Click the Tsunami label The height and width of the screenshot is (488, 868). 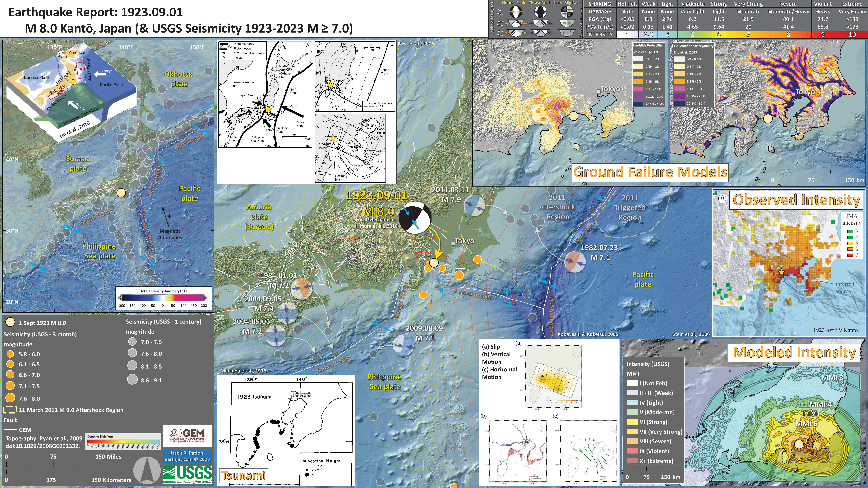click(x=244, y=476)
